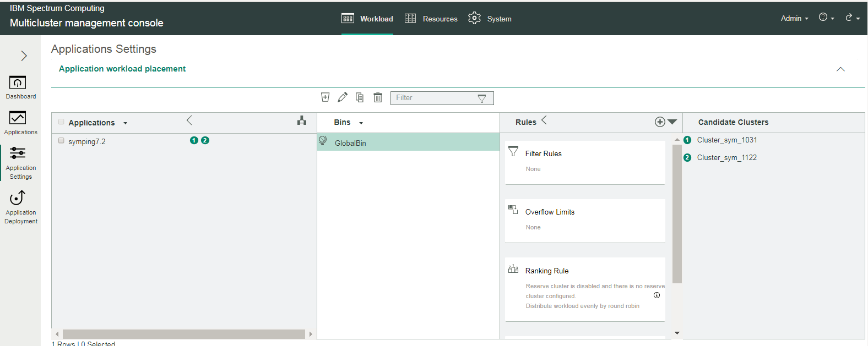Image resolution: width=868 pixels, height=346 pixels.
Task: Click the Rules scrollbar up arrow
Action: point(677,140)
